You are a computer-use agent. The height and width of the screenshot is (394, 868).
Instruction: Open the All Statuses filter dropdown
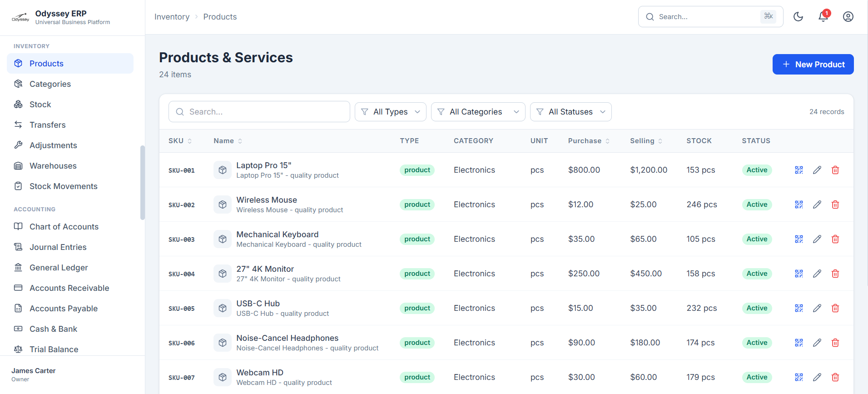point(571,112)
